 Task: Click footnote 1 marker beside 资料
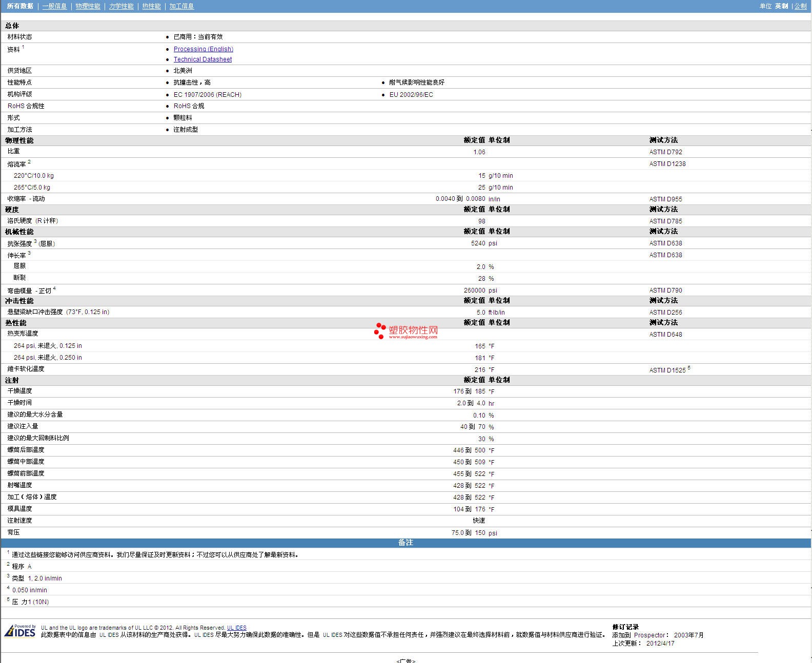pos(23,47)
